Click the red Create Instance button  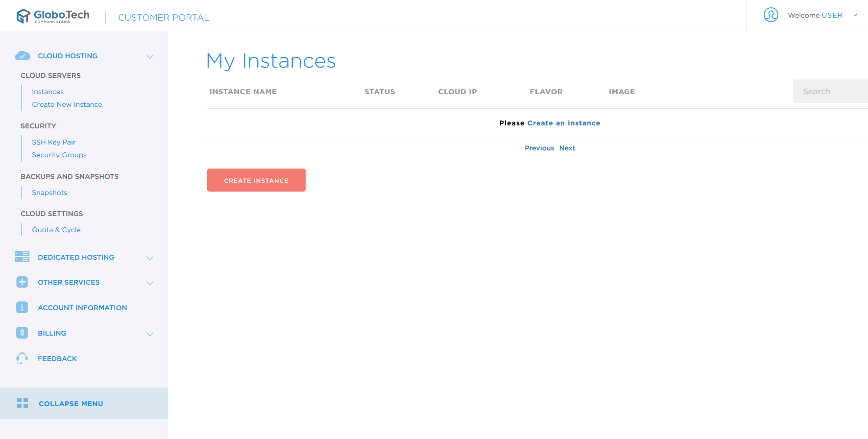(256, 180)
